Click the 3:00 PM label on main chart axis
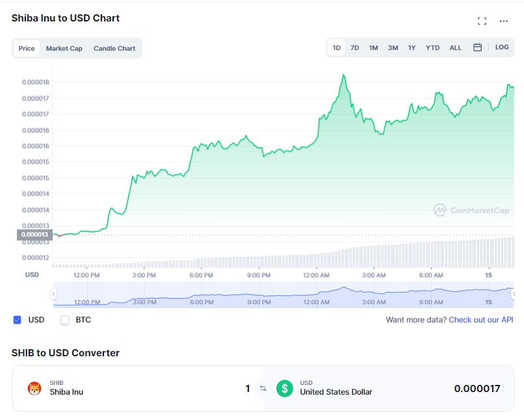 (144, 275)
